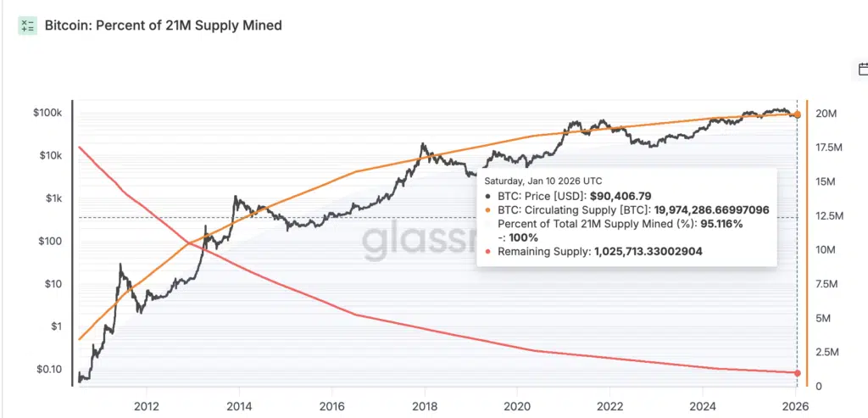Select the 2012 label on the time axis

[147, 404]
